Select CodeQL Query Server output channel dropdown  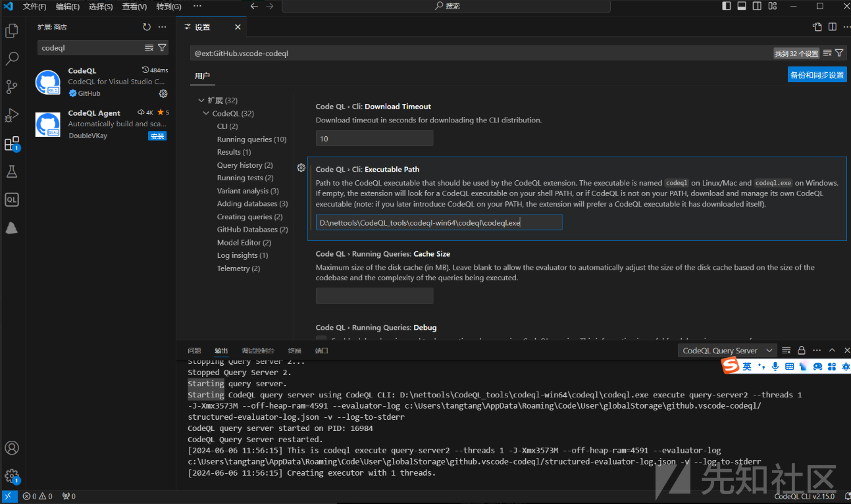click(x=727, y=351)
